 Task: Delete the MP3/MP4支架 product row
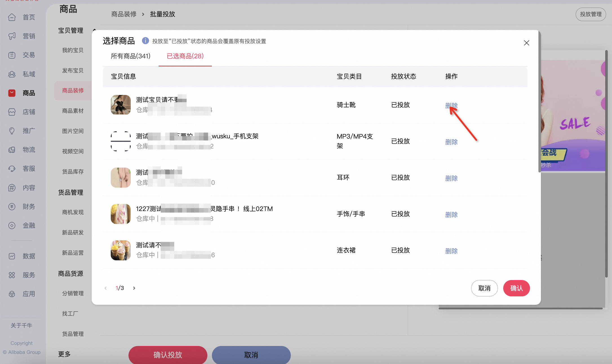[x=451, y=142]
